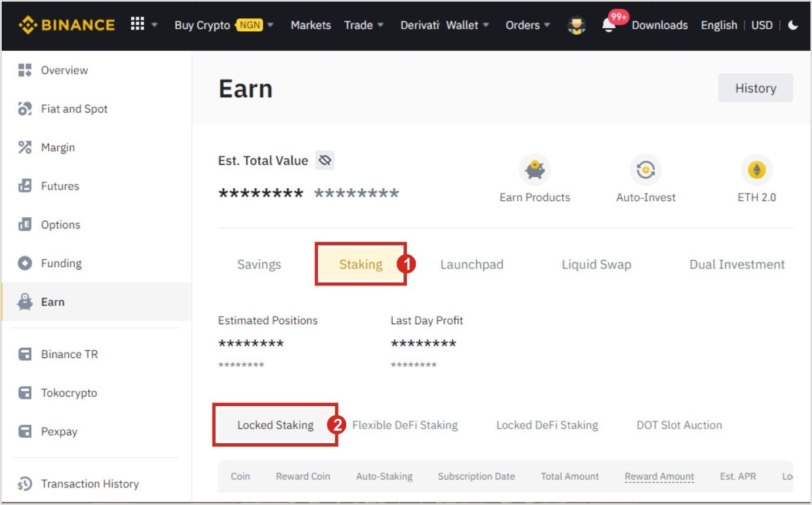Select the Locked Staking sub-tab
The width and height of the screenshot is (812, 505).
pos(276,425)
